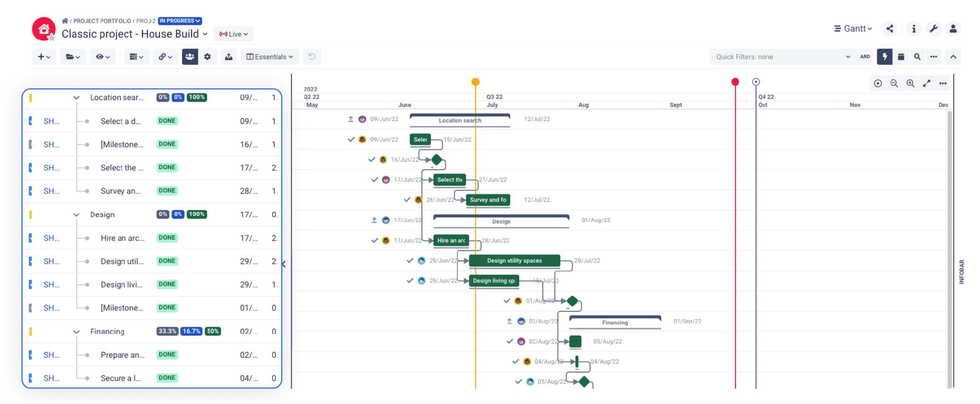Open the folder actions dropdown
The width and height of the screenshot is (980, 404).
(x=73, y=57)
